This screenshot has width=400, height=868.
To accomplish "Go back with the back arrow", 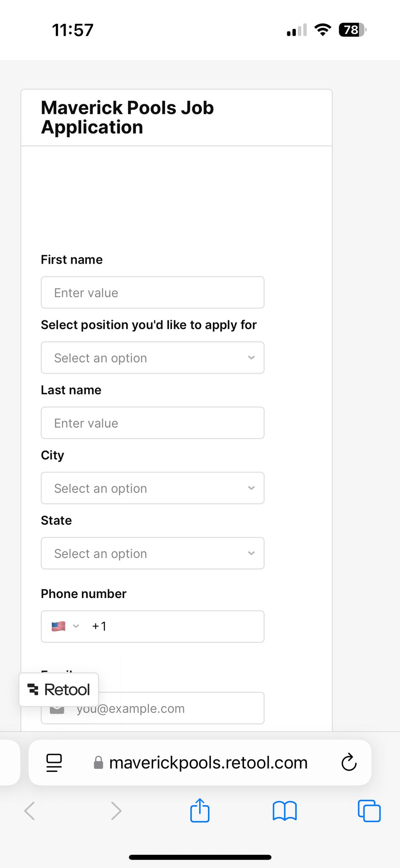I will click(x=30, y=811).
